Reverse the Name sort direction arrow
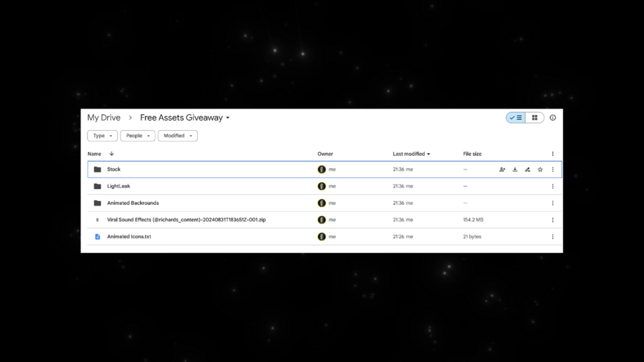The image size is (644, 362). 111,154
